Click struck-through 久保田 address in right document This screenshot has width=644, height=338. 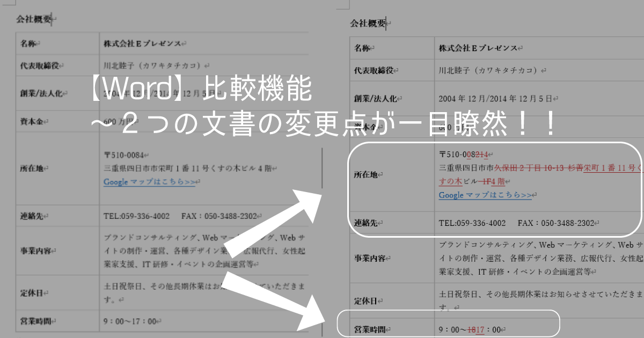tap(538, 168)
